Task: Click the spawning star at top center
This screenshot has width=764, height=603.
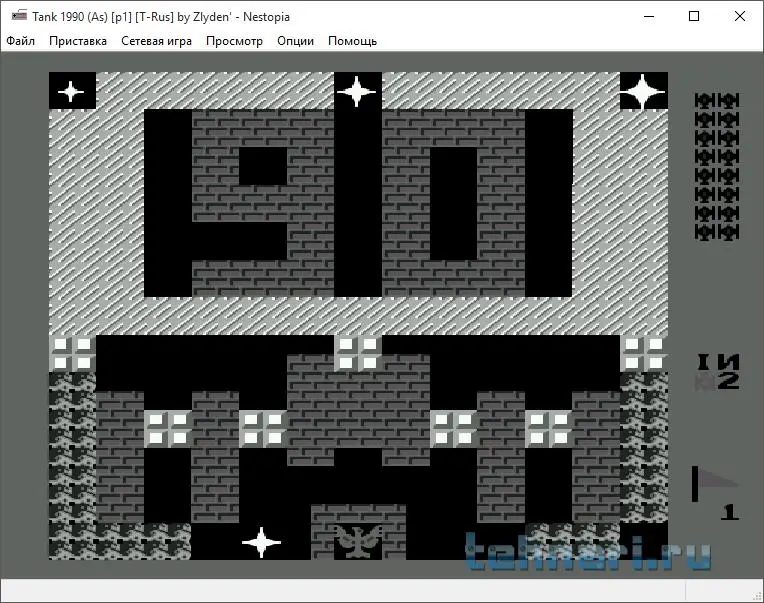Action: pyautogui.click(x=357, y=91)
